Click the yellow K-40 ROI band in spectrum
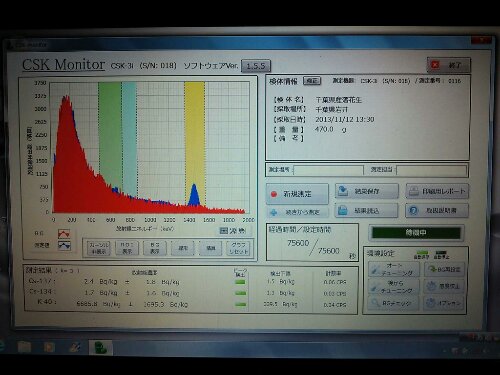The width and height of the screenshot is (500, 375). (x=195, y=143)
